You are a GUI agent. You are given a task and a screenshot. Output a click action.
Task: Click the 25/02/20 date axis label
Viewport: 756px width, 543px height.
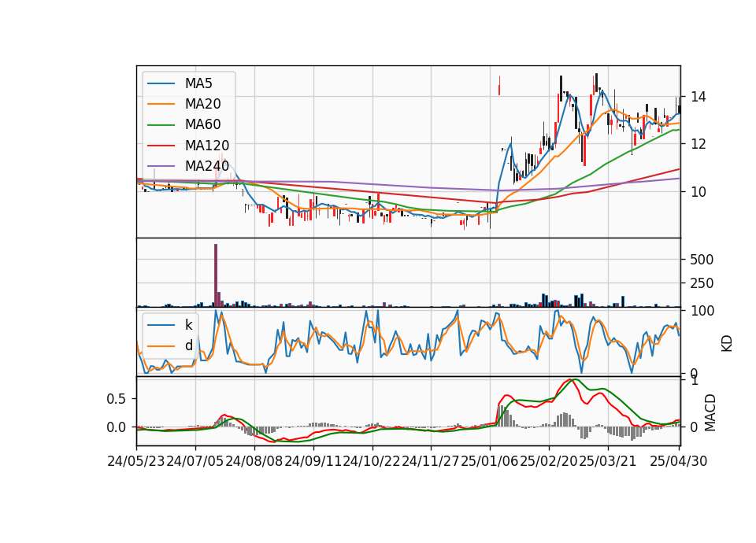[x=549, y=462]
